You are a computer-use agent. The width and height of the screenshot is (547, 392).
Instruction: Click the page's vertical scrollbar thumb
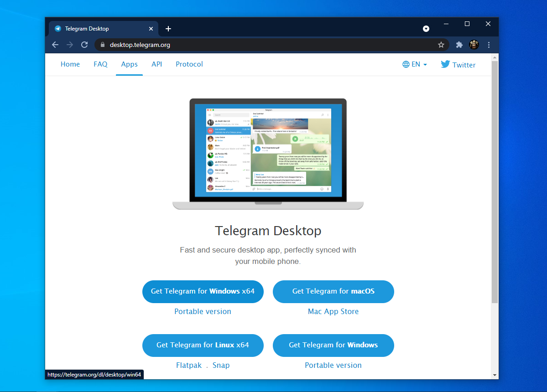click(x=495, y=182)
